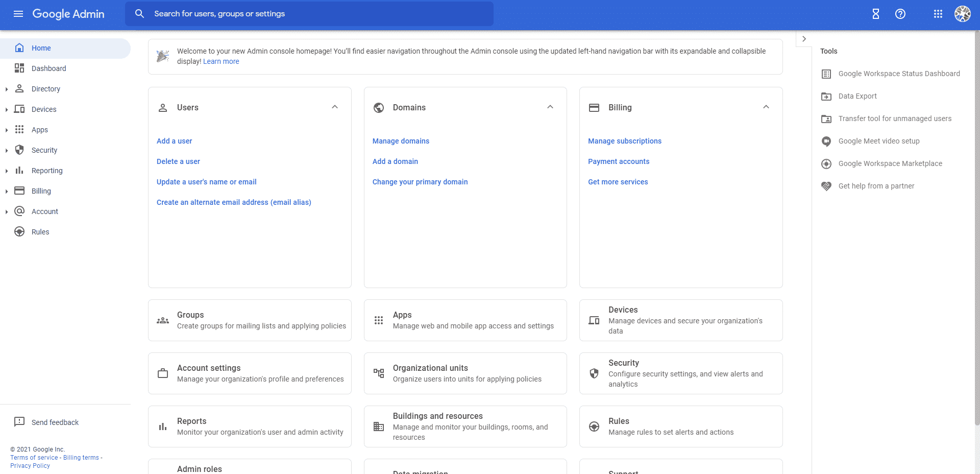Open the hourglass tasks icon
Viewport: 980px width, 474px height.
tap(876, 14)
